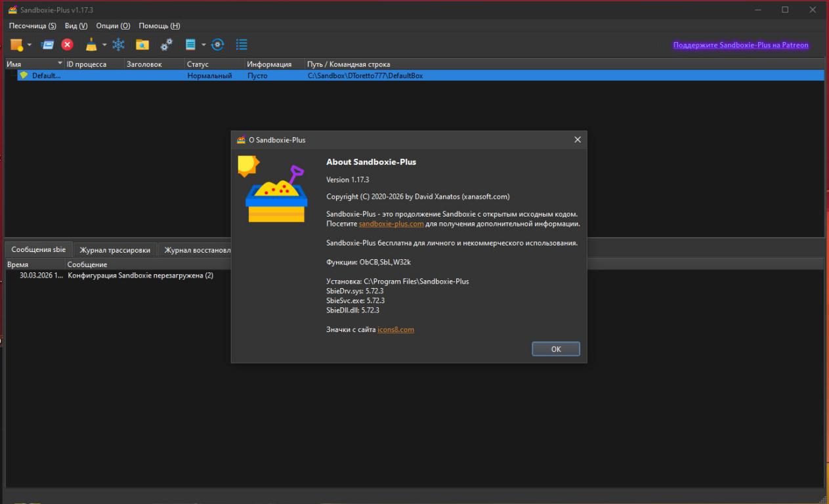Follow the icons8.com link

pos(396,329)
